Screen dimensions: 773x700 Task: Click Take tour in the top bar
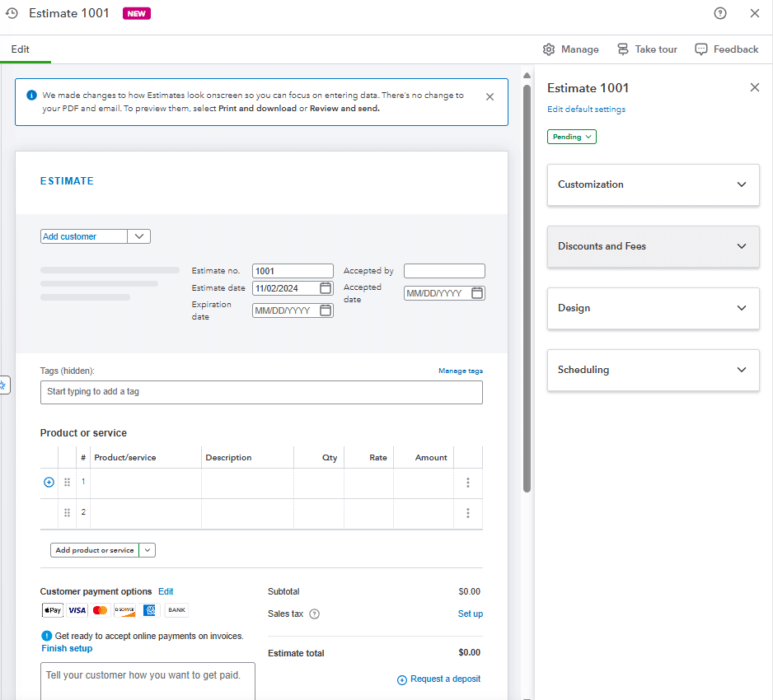pos(647,49)
